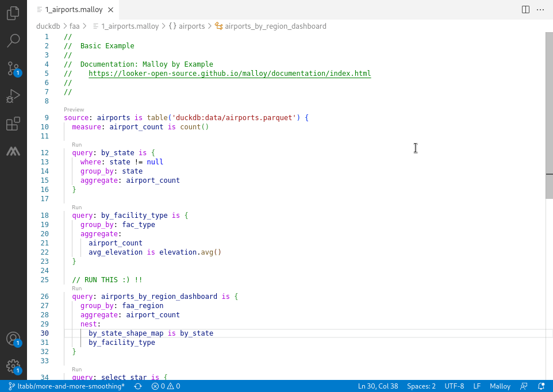Split the editor
The image size is (553, 392).
525,9
